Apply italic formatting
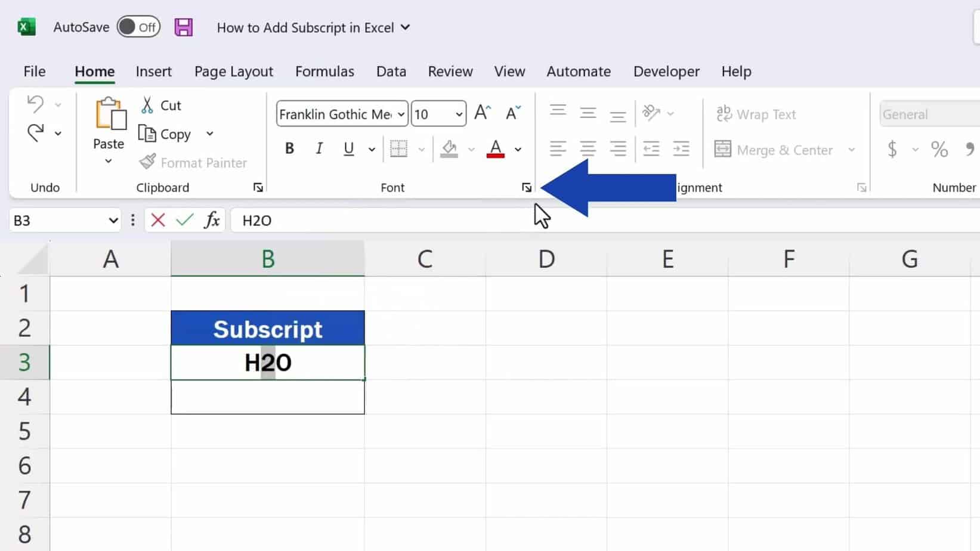The image size is (980, 551). (319, 148)
